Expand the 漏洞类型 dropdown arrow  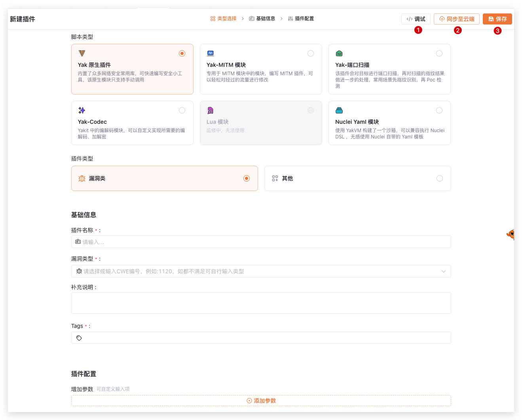pyautogui.click(x=443, y=271)
